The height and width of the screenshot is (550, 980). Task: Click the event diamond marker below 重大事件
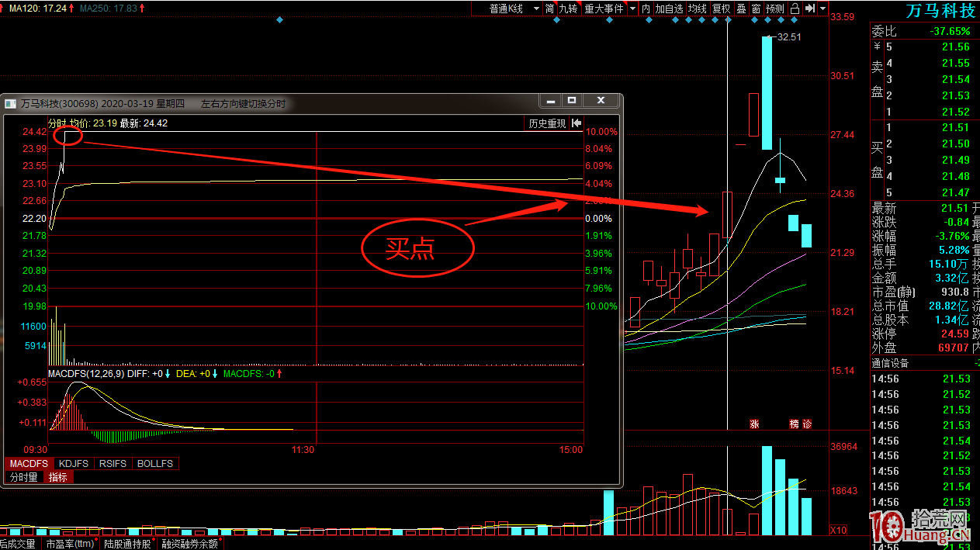(609, 20)
